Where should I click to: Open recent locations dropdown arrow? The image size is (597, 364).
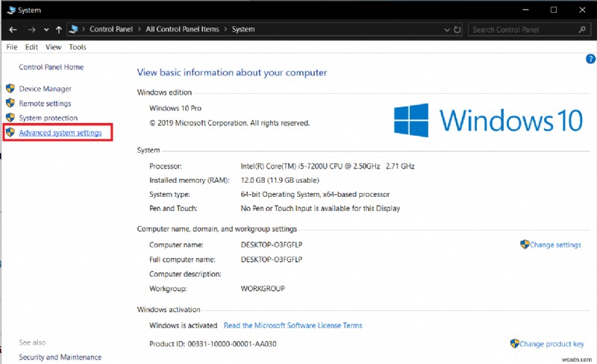(x=46, y=30)
